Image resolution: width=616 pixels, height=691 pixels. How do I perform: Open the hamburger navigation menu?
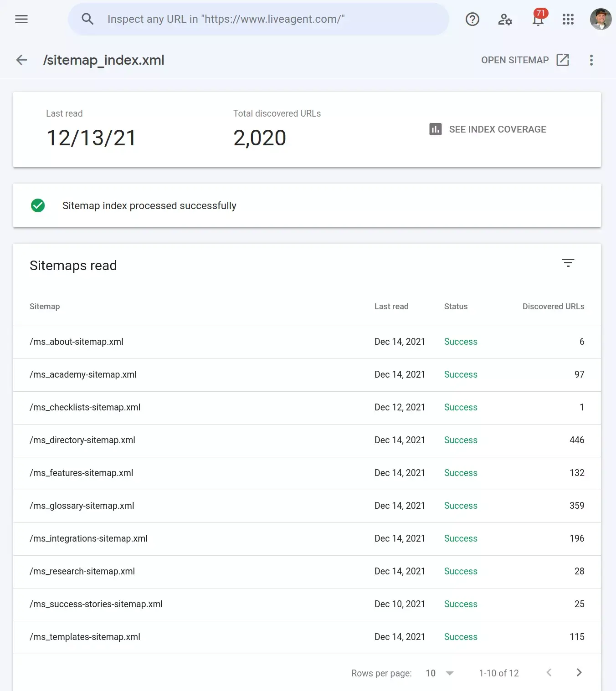(x=21, y=19)
